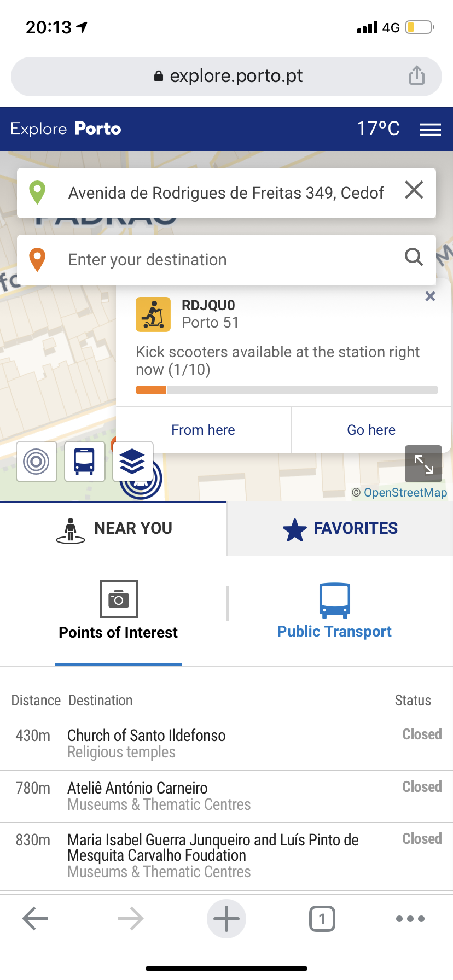Screen dimensions: 453x980
Task: Expand the map to fullscreen
Action: pyautogui.click(x=423, y=464)
